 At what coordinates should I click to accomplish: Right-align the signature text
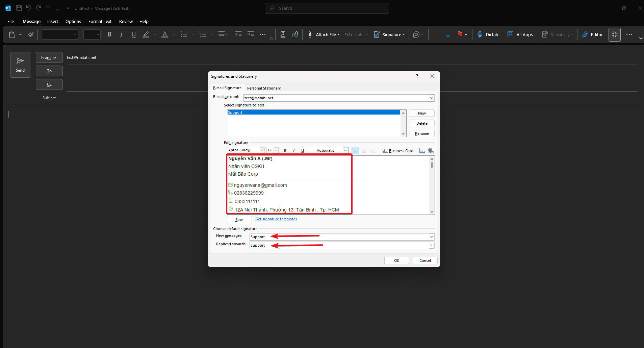[373, 151]
